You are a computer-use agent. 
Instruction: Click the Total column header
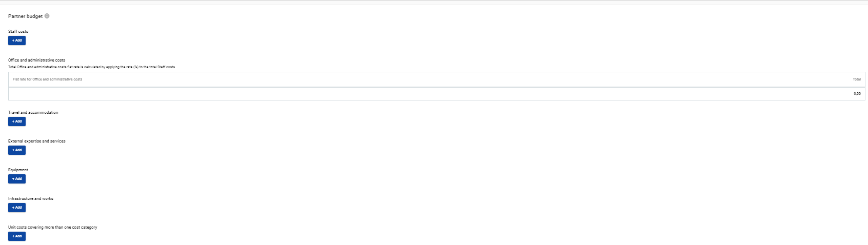(856, 79)
